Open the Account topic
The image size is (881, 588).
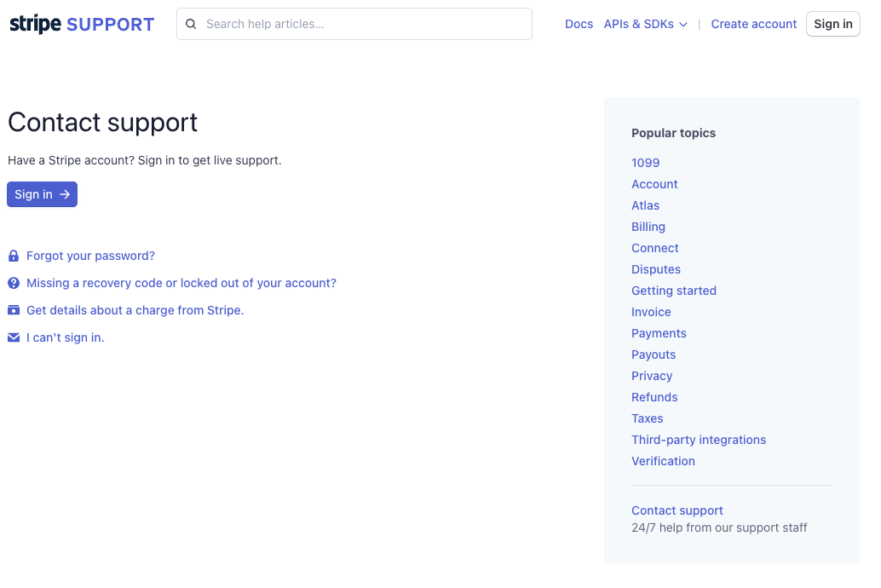[654, 184]
